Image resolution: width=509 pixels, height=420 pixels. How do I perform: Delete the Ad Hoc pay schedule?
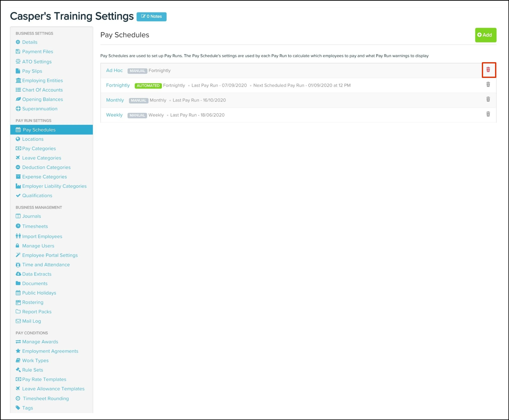488,70
